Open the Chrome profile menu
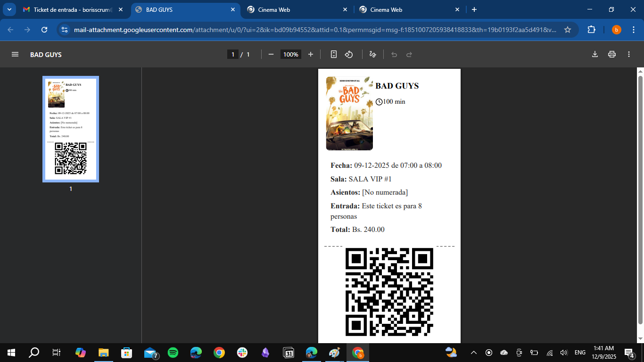This screenshot has height=362, width=644. [616, 29]
